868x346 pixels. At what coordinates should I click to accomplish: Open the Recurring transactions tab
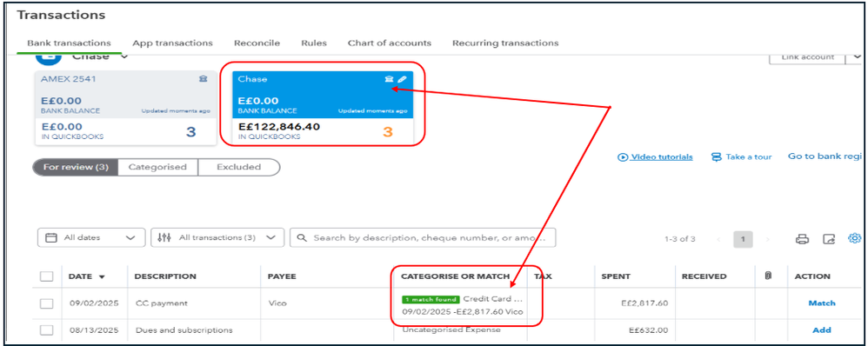coord(505,43)
